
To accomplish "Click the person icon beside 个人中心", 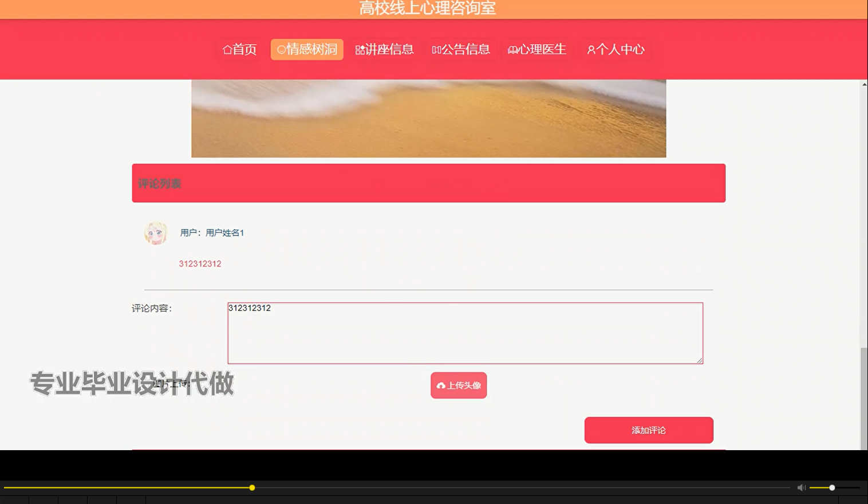I will [590, 50].
